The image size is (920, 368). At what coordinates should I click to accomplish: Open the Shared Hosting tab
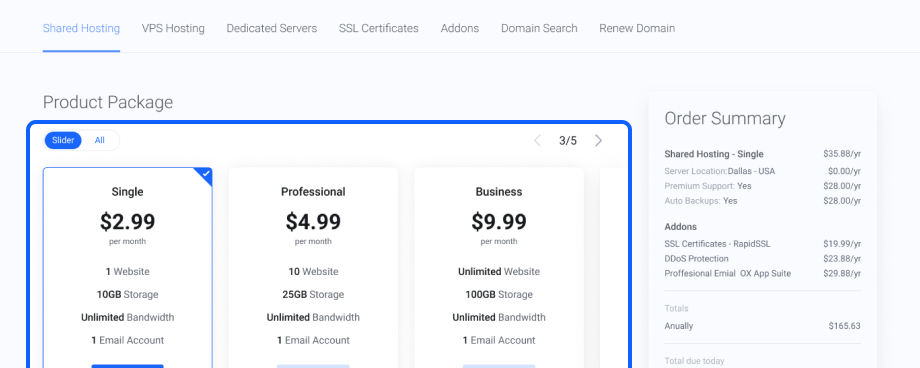tap(81, 28)
